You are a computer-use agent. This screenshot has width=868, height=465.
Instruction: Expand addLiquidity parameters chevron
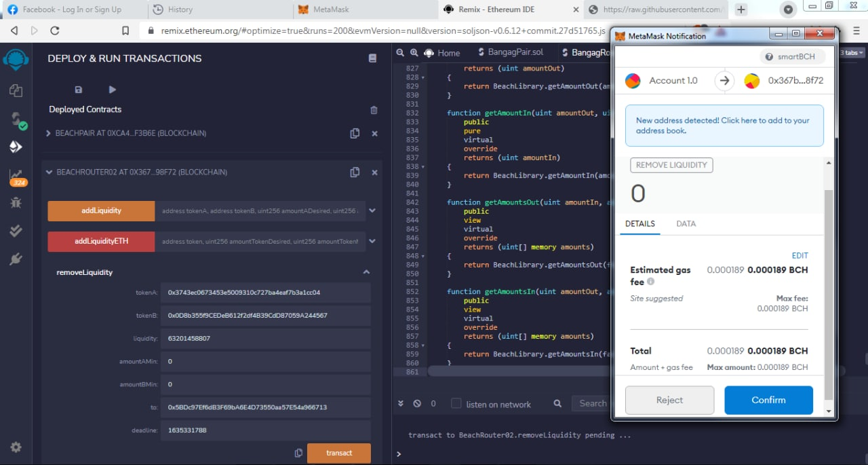(372, 211)
